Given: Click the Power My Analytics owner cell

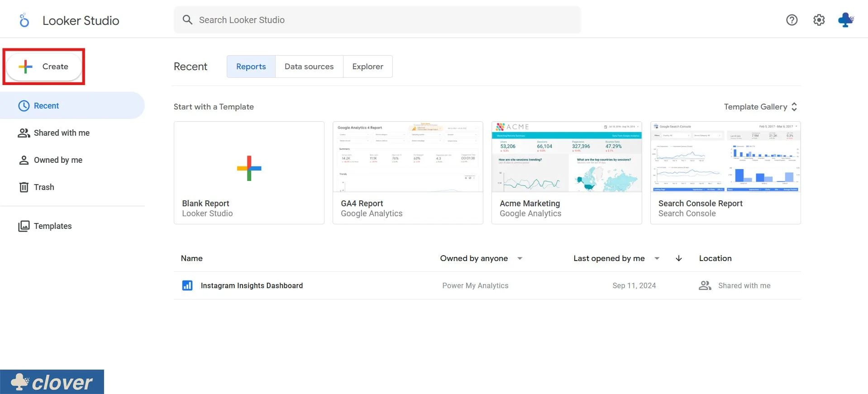Looking at the screenshot, I should tap(475, 285).
